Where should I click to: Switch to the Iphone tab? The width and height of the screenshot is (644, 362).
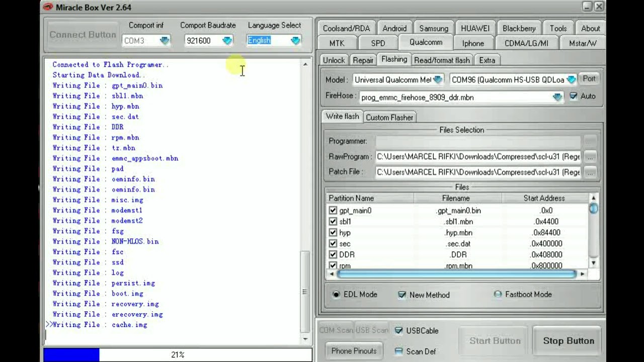[x=473, y=43]
